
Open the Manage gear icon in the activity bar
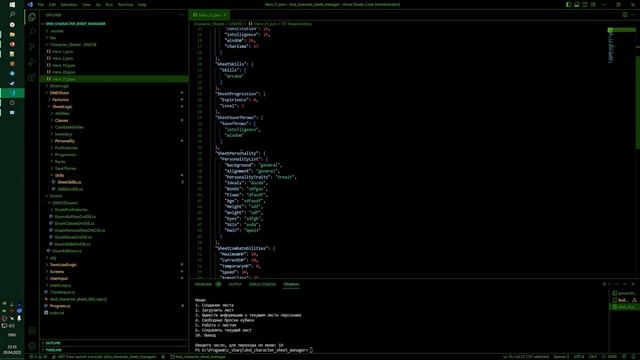(32, 346)
